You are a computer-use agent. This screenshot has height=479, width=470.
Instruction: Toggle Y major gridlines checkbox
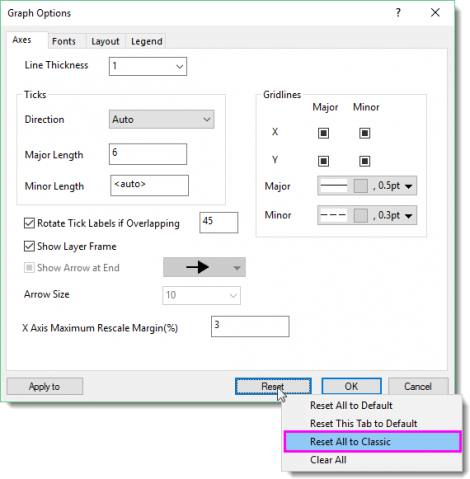323,161
